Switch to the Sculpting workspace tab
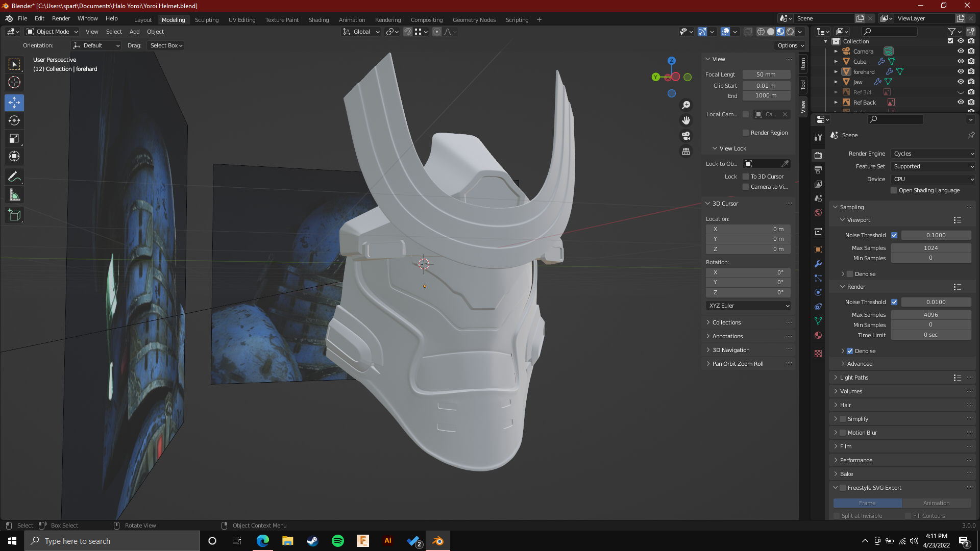 [206, 20]
